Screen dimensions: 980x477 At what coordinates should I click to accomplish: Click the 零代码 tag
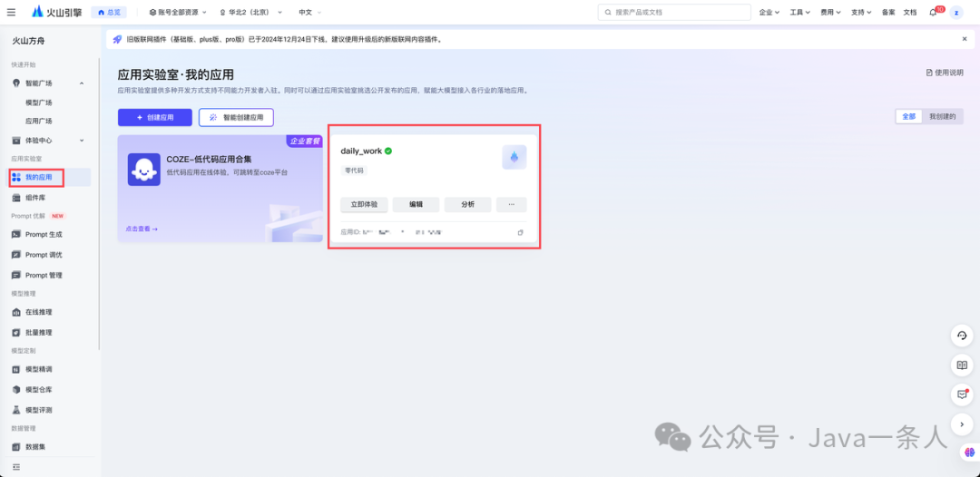point(355,170)
